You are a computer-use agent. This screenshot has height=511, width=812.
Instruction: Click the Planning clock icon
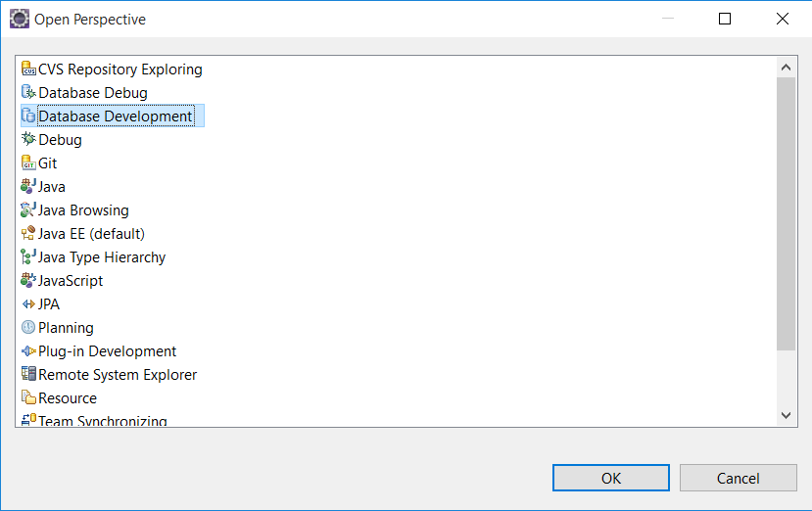click(x=28, y=327)
